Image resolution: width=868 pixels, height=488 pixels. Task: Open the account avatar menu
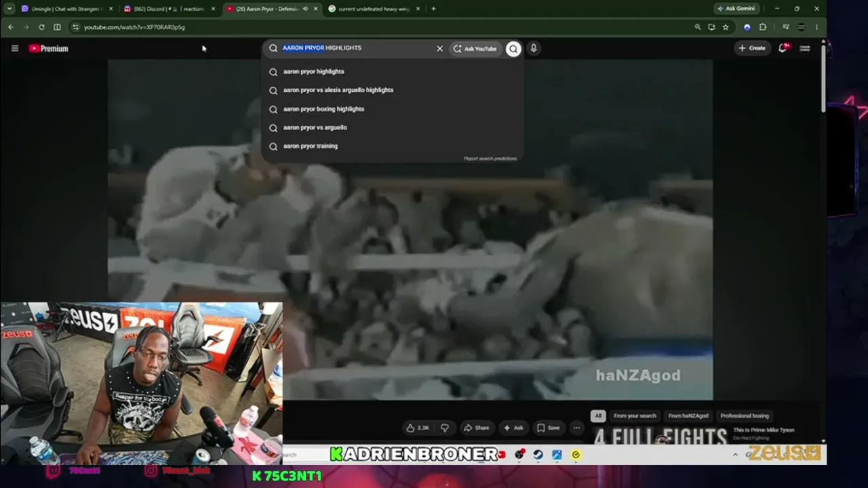[x=805, y=48]
